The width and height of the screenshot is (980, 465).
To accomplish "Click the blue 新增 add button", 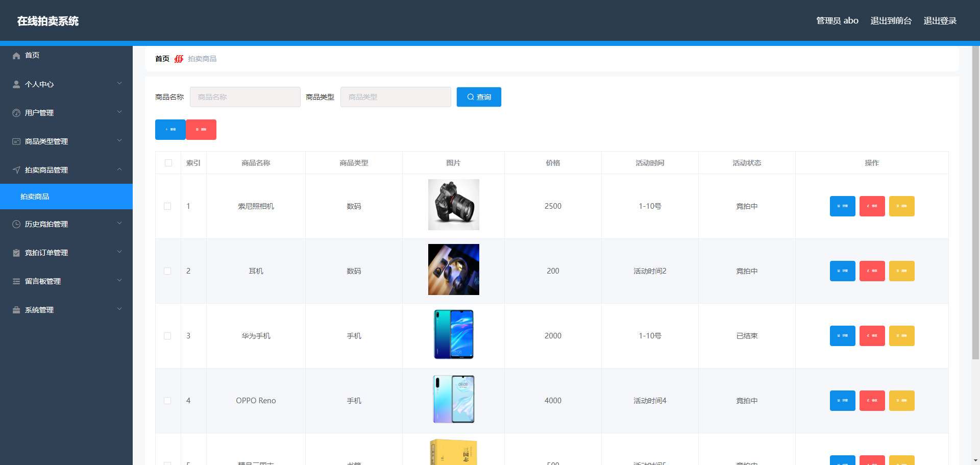I will coord(170,130).
